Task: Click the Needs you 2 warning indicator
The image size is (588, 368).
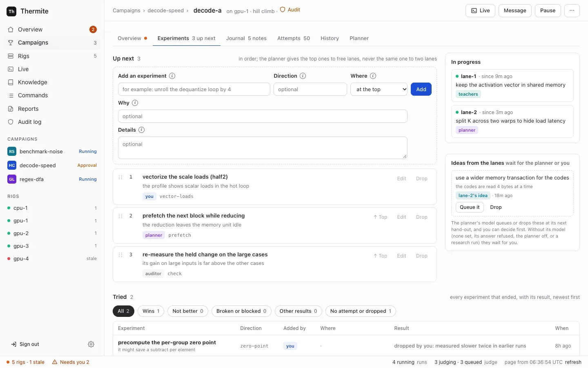Action: (x=71, y=362)
